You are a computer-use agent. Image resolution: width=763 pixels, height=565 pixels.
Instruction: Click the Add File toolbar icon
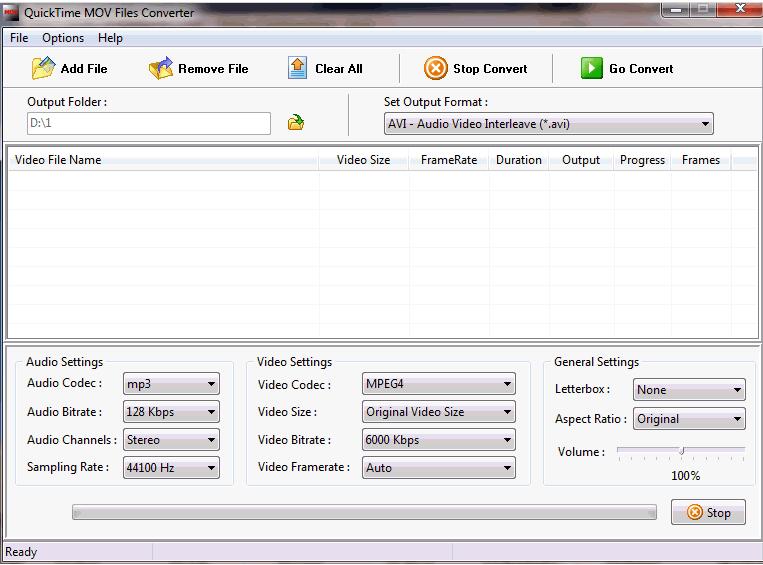(43, 68)
